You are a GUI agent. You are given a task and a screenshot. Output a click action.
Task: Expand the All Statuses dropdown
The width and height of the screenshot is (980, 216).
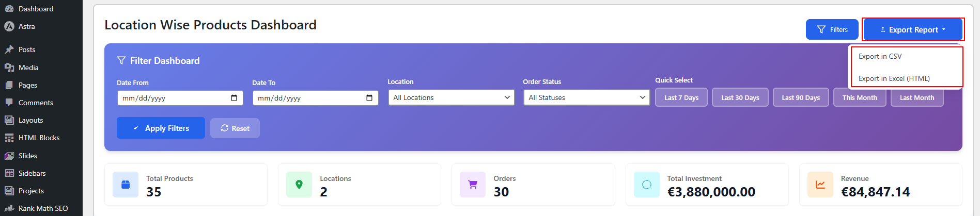586,97
